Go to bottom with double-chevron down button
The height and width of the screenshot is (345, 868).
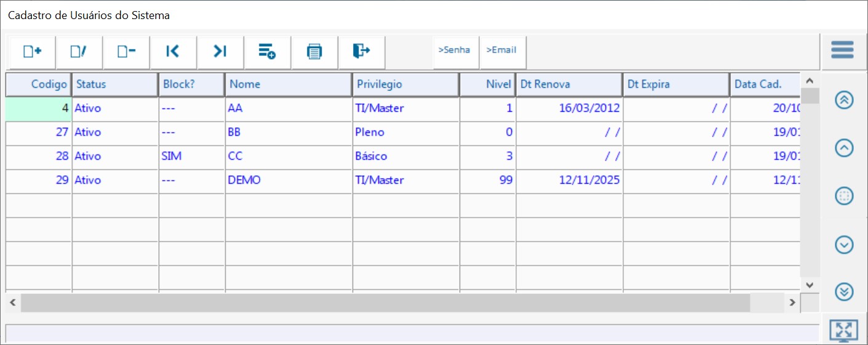pos(844,291)
